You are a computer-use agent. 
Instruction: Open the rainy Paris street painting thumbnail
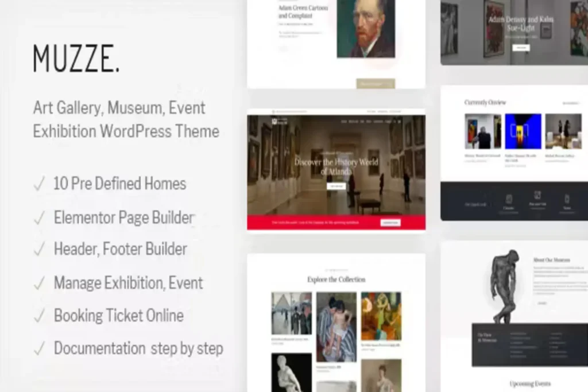(x=291, y=313)
